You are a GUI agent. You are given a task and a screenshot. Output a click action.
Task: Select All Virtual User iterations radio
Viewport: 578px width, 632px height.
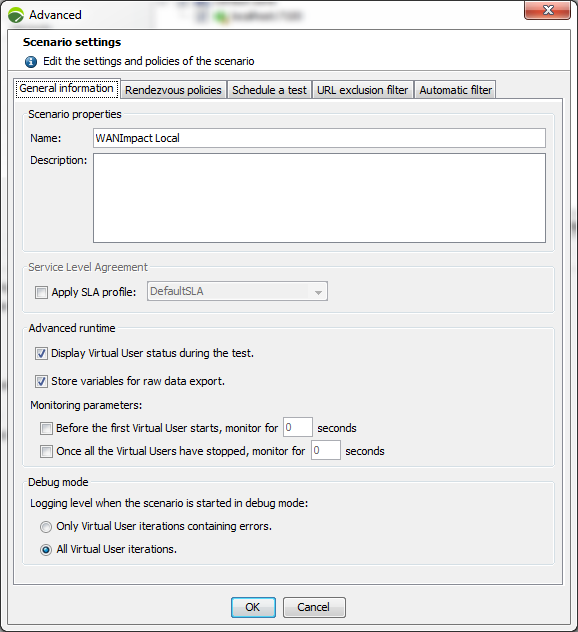[x=46, y=550]
